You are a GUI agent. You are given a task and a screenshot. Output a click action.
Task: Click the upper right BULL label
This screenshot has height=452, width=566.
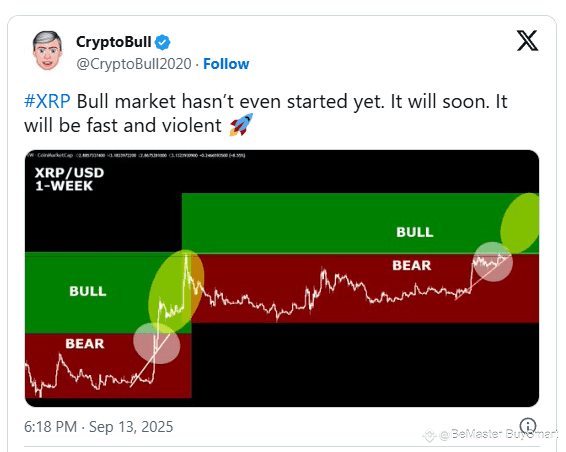(414, 232)
